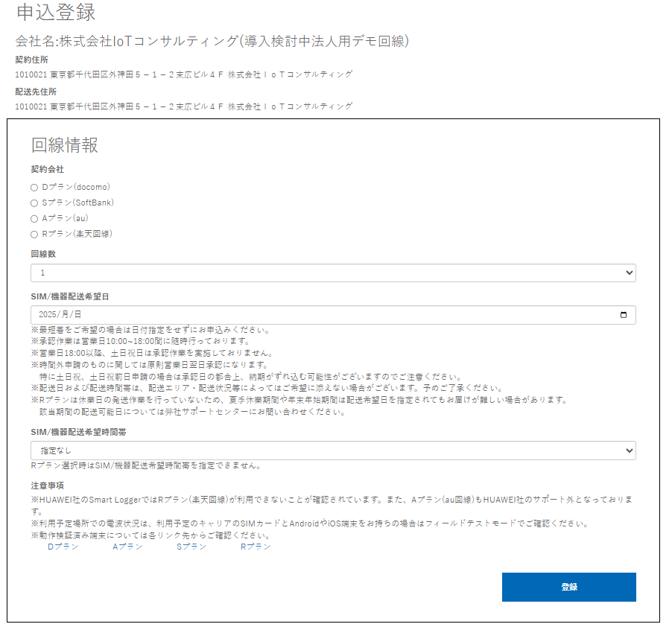The image size is (672, 627).
Task: Click the note about Rプラン選択時 time slot restriction
Action: pyautogui.click(x=146, y=465)
